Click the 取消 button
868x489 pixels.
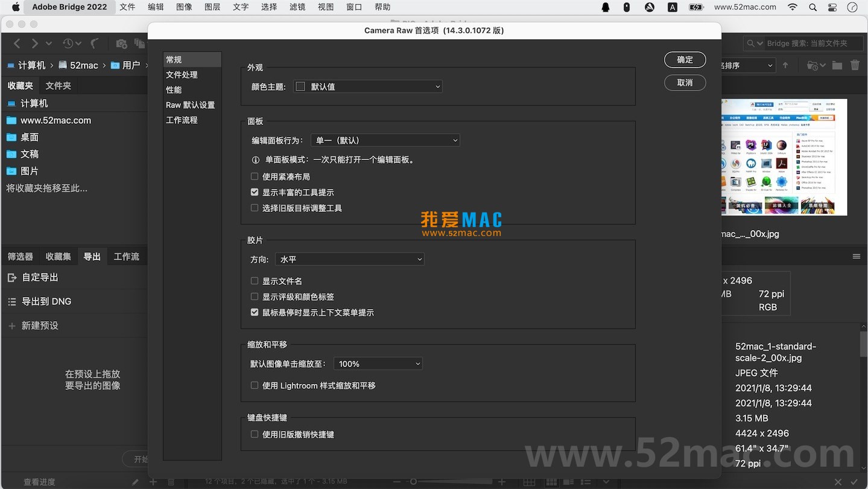tap(685, 82)
